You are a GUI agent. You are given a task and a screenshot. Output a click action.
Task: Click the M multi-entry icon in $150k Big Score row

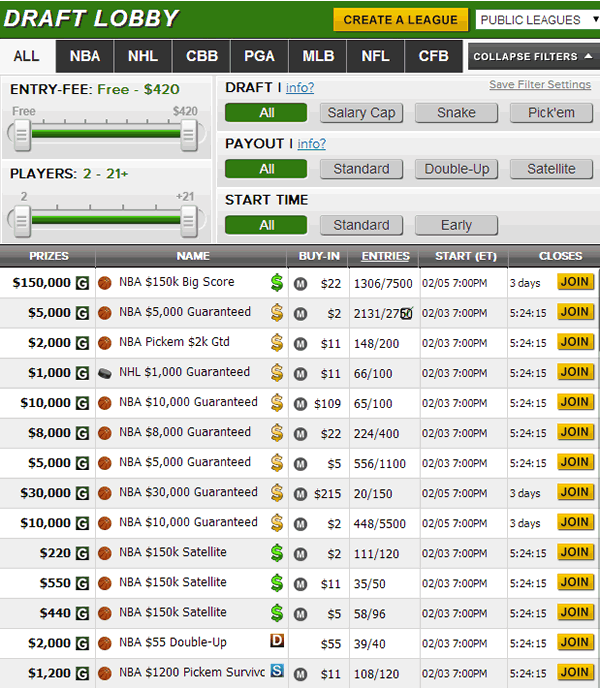[x=300, y=284]
